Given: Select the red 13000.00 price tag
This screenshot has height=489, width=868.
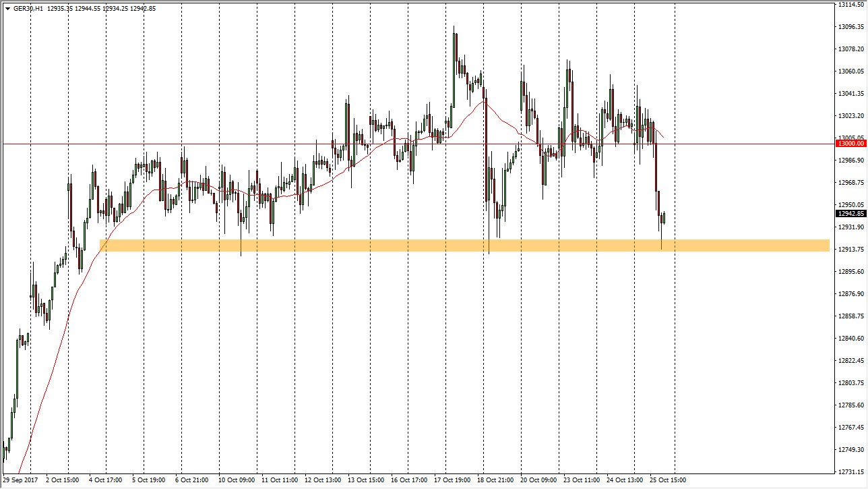Looking at the screenshot, I should tap(850, 144).
